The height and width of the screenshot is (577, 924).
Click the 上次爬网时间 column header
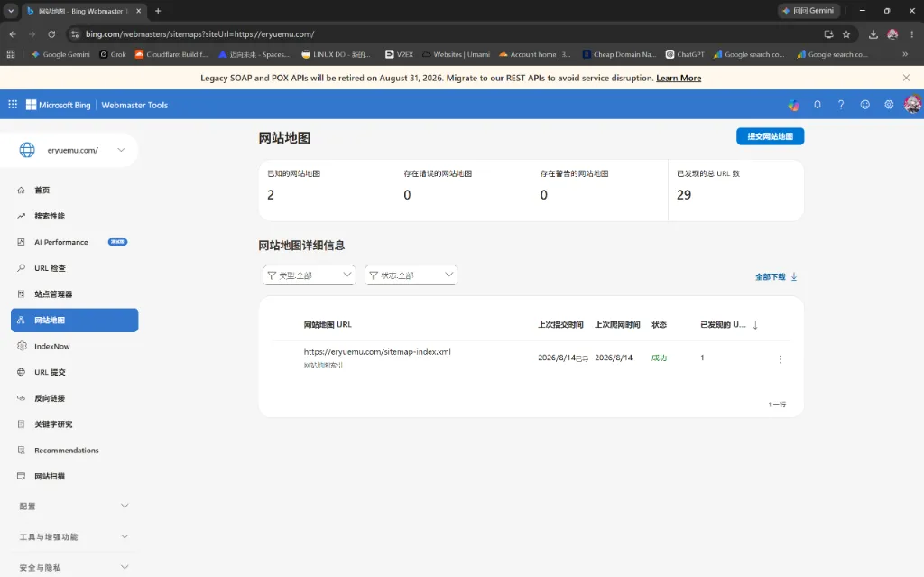(617, 324)
